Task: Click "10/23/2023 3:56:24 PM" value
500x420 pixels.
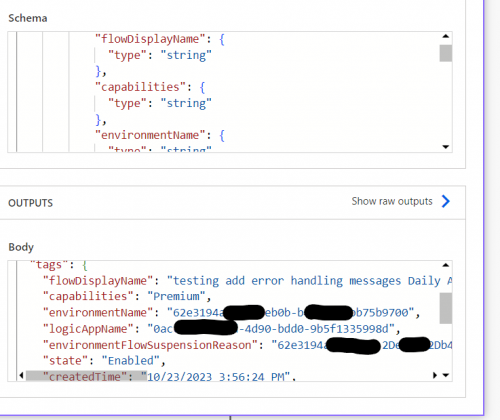Action: point(216,377)
